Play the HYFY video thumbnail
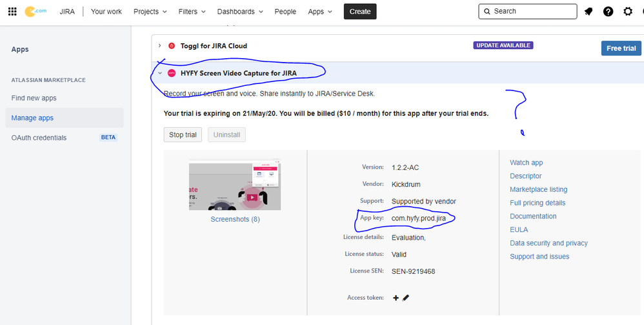The image size is (644, 325). point(252,198)
